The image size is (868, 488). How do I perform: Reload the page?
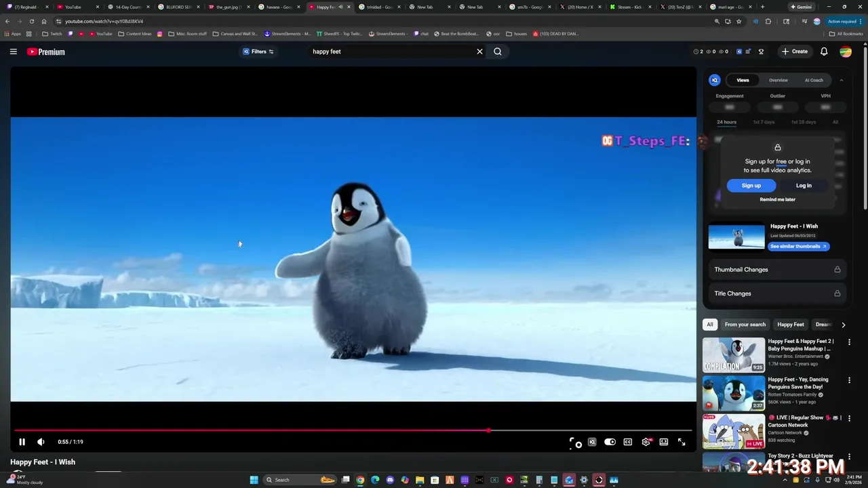(31, 21)
